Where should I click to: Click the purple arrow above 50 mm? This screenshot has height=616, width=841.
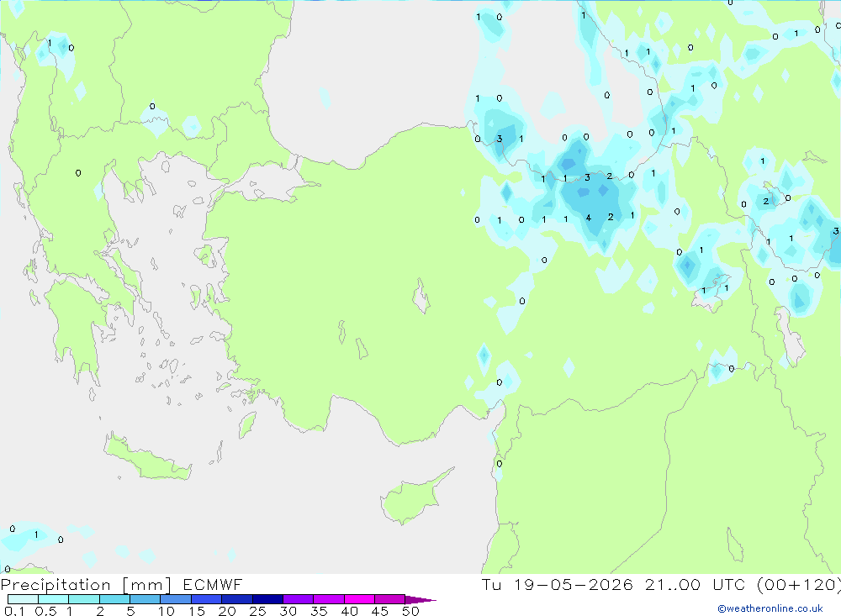pyautogui.click(x=420, y=599)
